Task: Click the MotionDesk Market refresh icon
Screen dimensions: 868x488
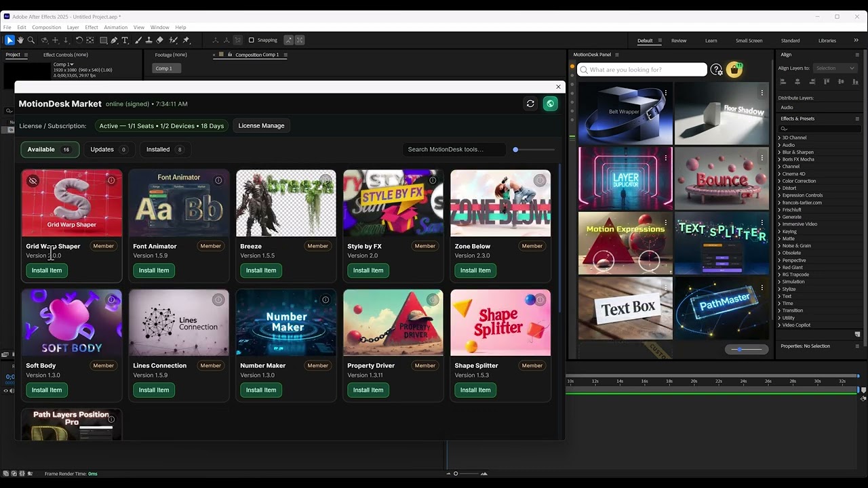Action: coord(530,104)
